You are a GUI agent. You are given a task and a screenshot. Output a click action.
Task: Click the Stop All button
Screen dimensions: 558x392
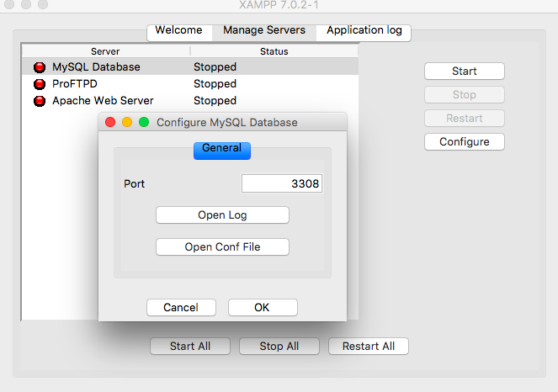click(279, 346)
